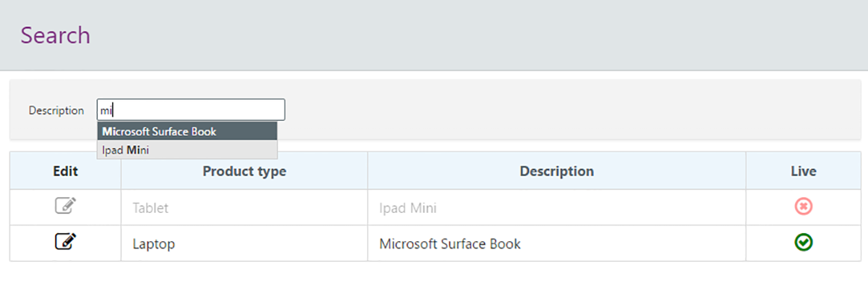The width and height of the screenshot is (868, 297).
Task: Click the Description field label
Action: tap(56, 111)
